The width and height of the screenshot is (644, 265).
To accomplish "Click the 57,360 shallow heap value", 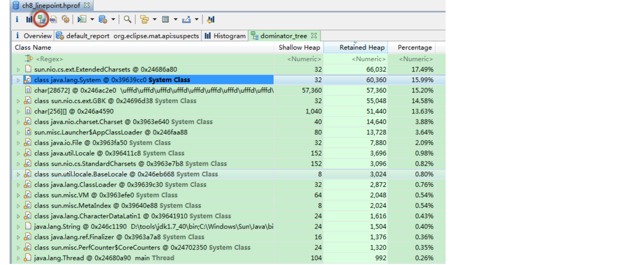I will [312, 91].
